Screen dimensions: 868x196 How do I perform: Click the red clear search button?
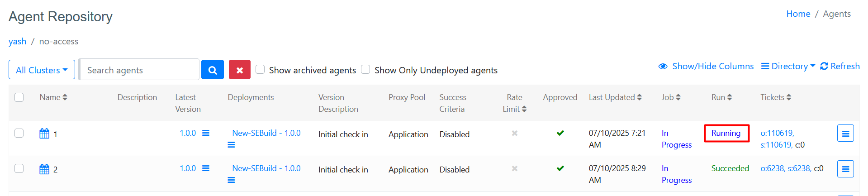(x=240, y=70)
